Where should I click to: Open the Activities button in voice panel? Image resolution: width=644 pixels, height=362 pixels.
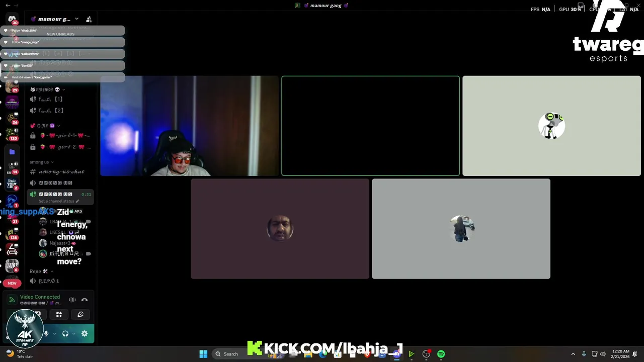click(x=59, y=314)
